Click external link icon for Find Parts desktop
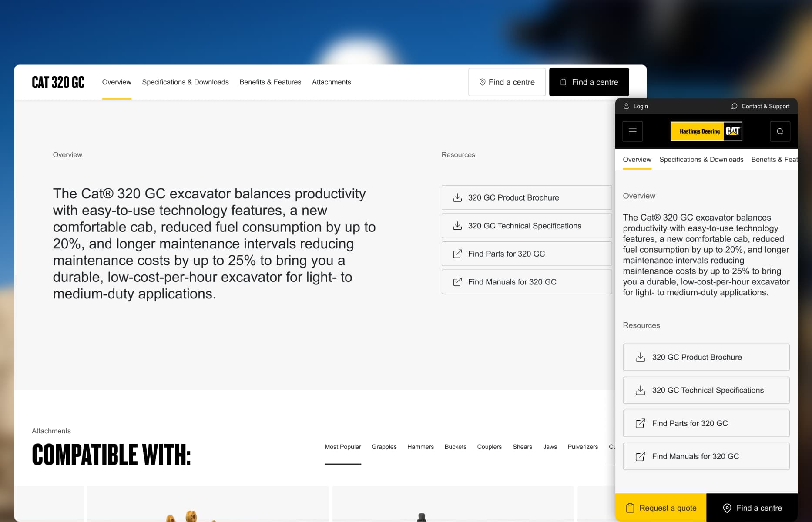The height and width of the screenshot is (522, 812). pyautogui.click(x=457, y=254)
